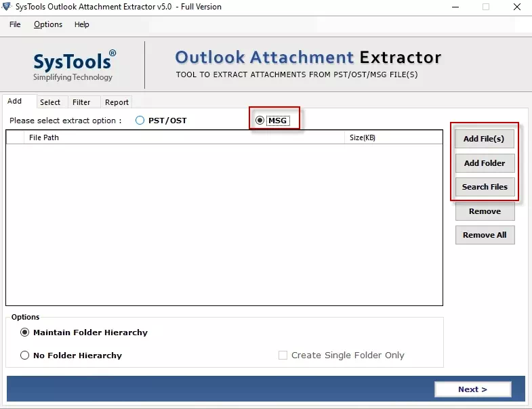The width and height of the screenshot is (532, 409).
Task: Open the Help menu
Action: 82,24
